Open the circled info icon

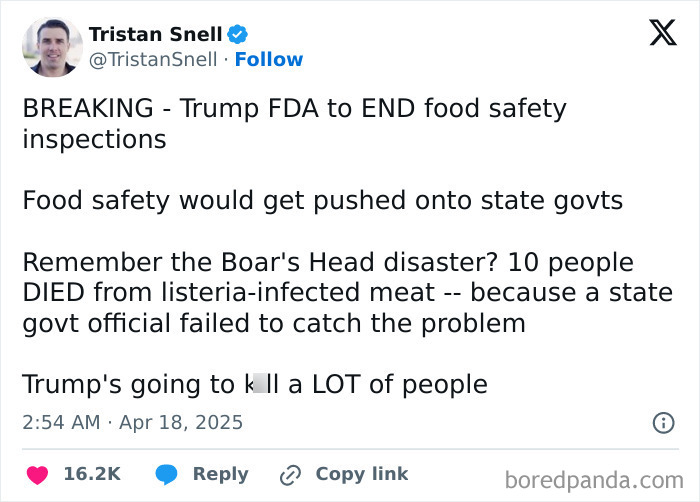[664, 423]
